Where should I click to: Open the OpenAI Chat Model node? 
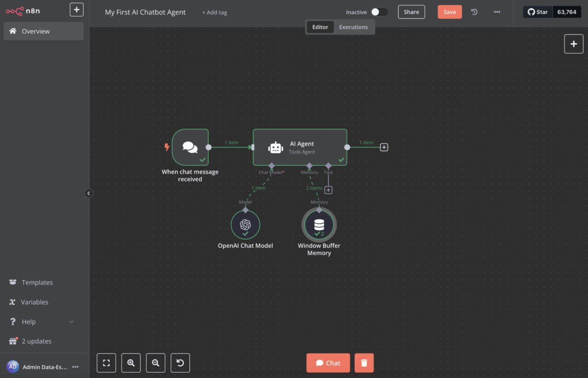[245, 224]
